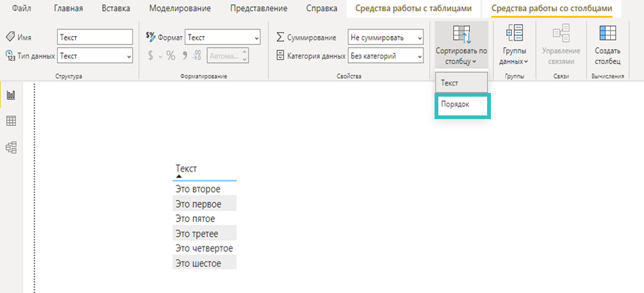Click the Имя tag icon
Image resolution: width=644 pixels, height=293 pixels.
click(10, 37)
